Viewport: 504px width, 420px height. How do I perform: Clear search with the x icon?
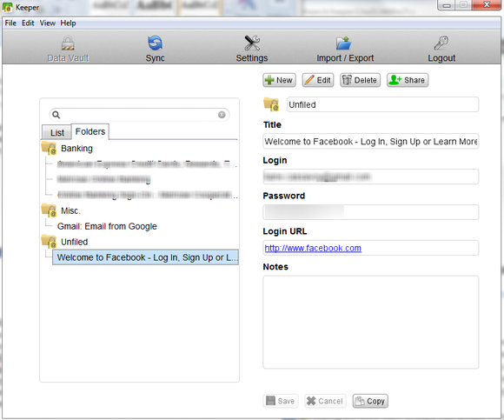(222, 115)
